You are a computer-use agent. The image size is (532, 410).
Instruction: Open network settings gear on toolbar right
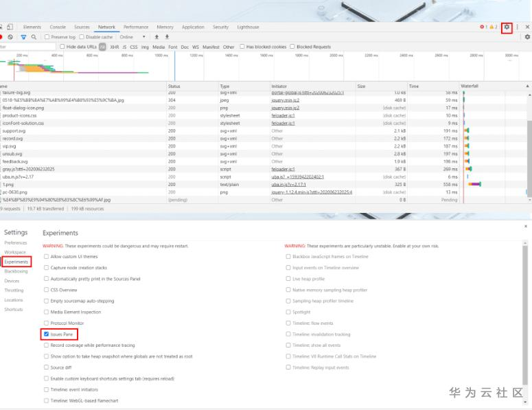point(527,37)
